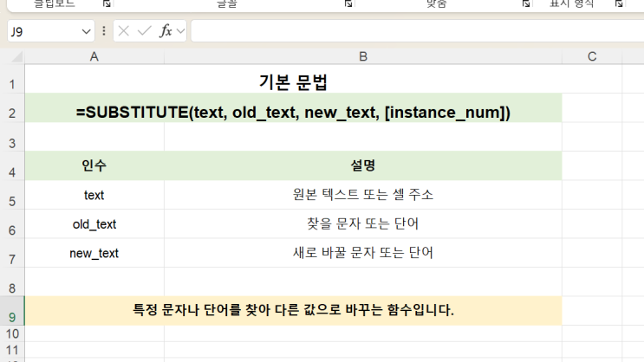
Task: Select column B header
Action: pos(363,56)
